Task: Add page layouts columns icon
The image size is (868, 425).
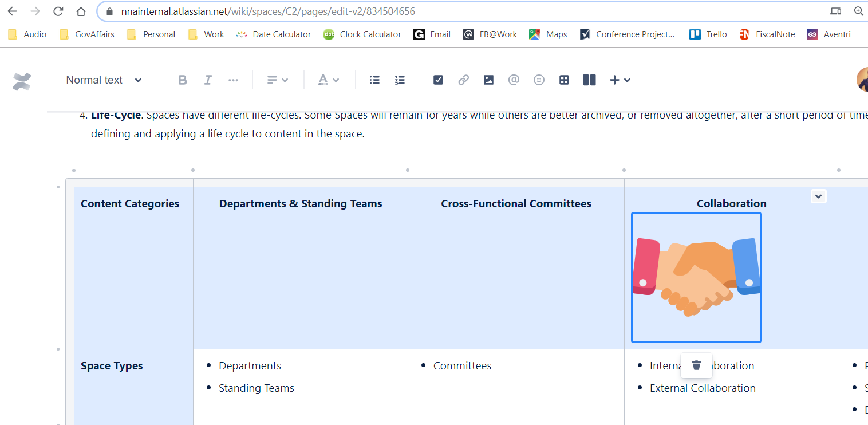Action: coord(589,80)
